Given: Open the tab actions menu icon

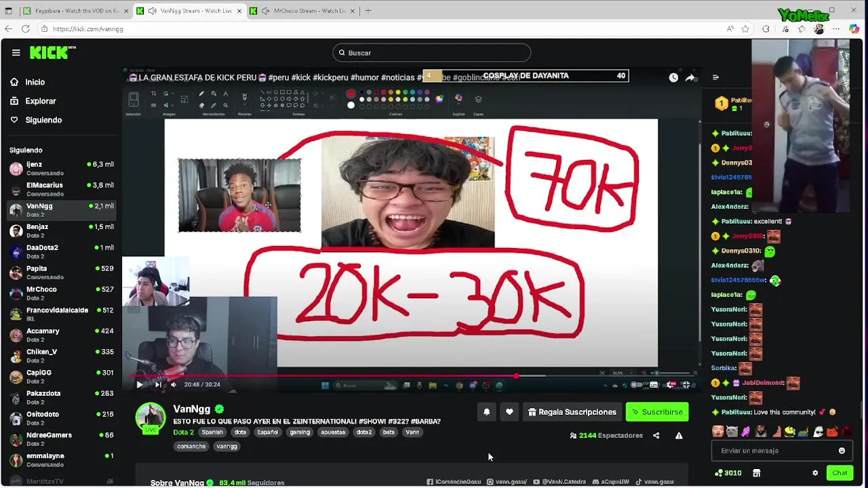Looking at the screenshot, I should pos(8,11).
